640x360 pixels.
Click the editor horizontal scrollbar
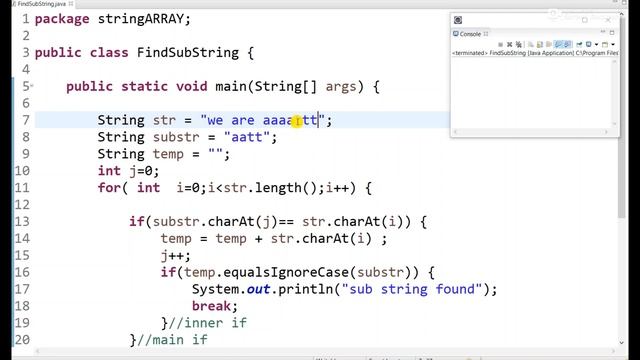[x=325, y=351]
